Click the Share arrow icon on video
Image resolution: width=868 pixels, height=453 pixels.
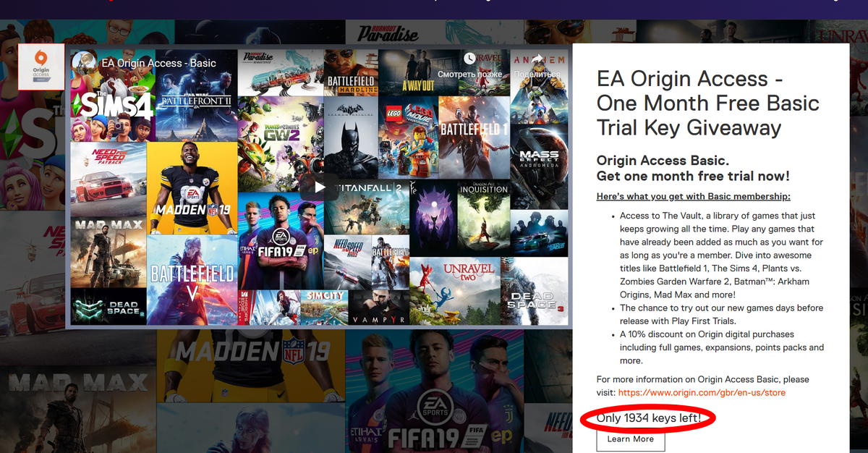(536, 58)
